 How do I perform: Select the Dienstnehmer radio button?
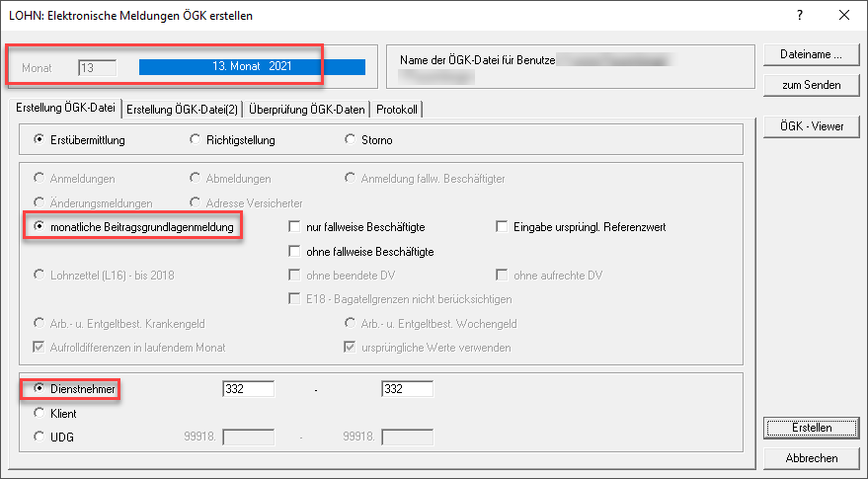tap(39, 390)
